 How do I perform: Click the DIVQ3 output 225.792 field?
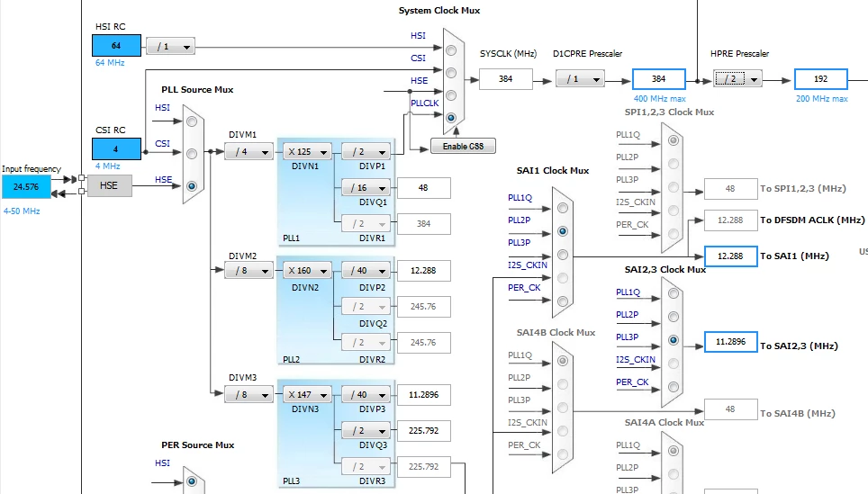click(x=423, y=430)
